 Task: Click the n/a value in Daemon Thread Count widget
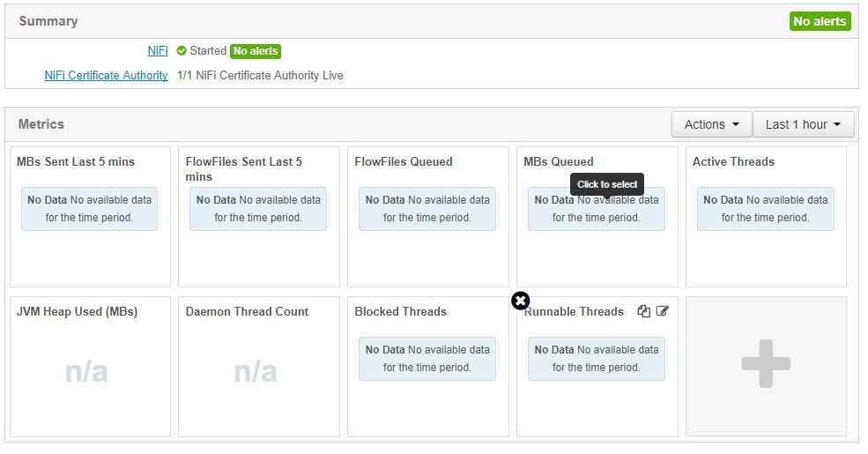[x=256, y=371]
